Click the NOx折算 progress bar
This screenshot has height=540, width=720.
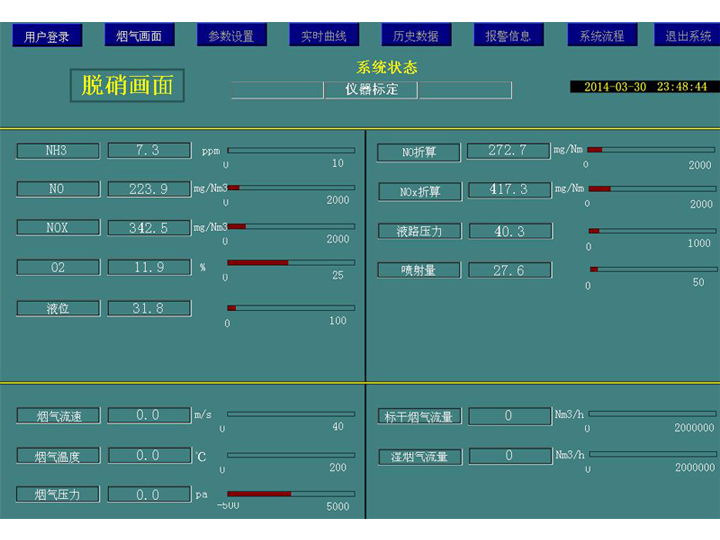click(652, 189)
